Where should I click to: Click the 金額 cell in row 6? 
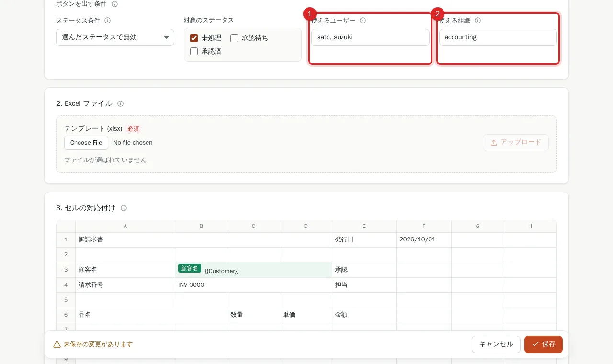tap(364, 315)
